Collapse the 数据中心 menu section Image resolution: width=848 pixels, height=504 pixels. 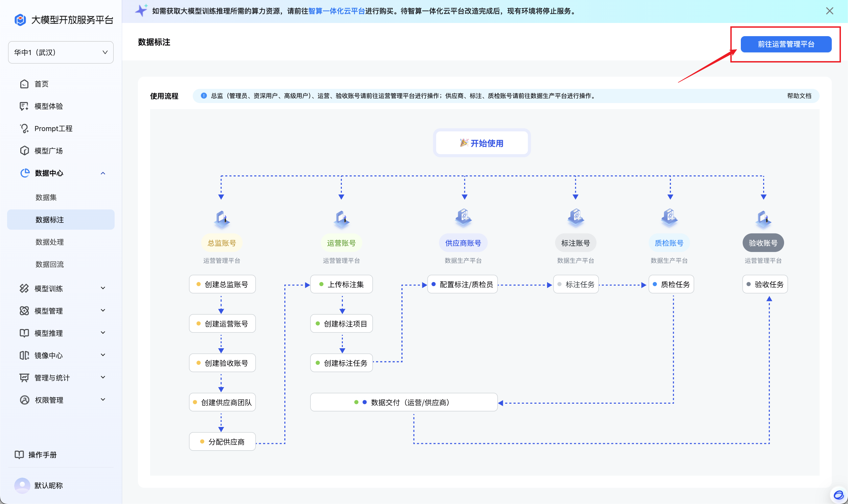103,173
